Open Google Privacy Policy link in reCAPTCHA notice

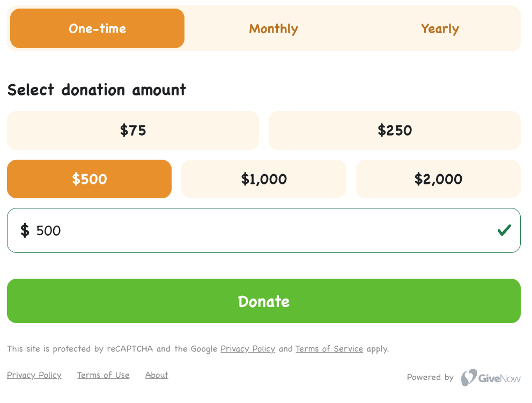[x=248, y=349]
